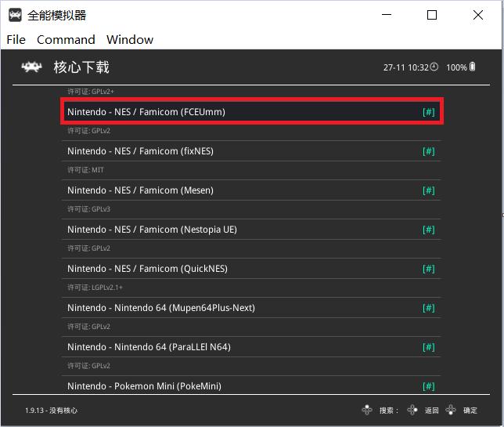Click [#] marker on PokeMini row
The image size is (504, 427).
(428, 386)
